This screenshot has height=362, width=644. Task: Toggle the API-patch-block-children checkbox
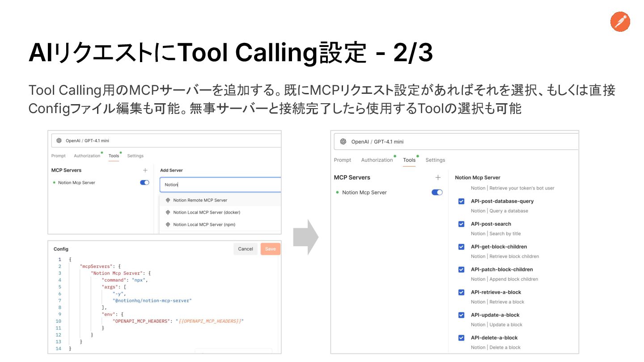[x=461, y=269]
